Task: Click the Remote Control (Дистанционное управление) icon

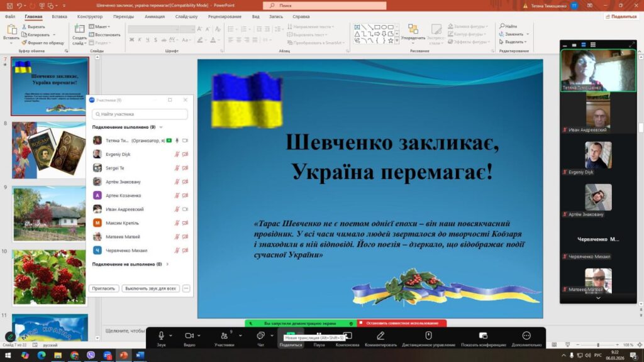Action: click(428, 336)
